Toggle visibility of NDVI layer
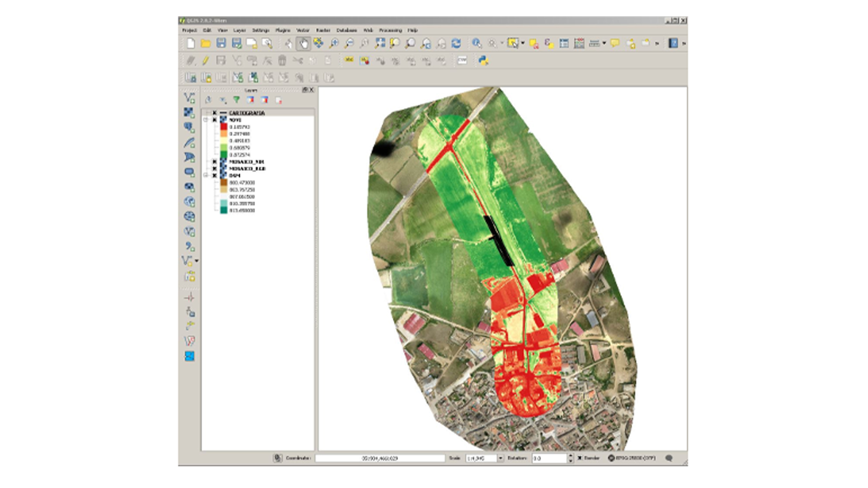Screen dimensions: 868x488 tap(215, 120)
